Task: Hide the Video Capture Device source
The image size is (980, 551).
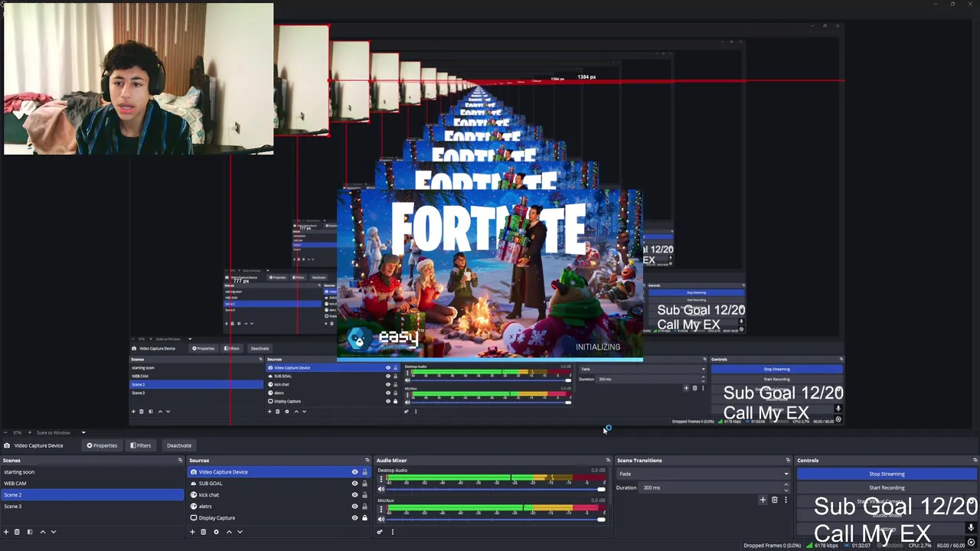Action: (354, 472)
